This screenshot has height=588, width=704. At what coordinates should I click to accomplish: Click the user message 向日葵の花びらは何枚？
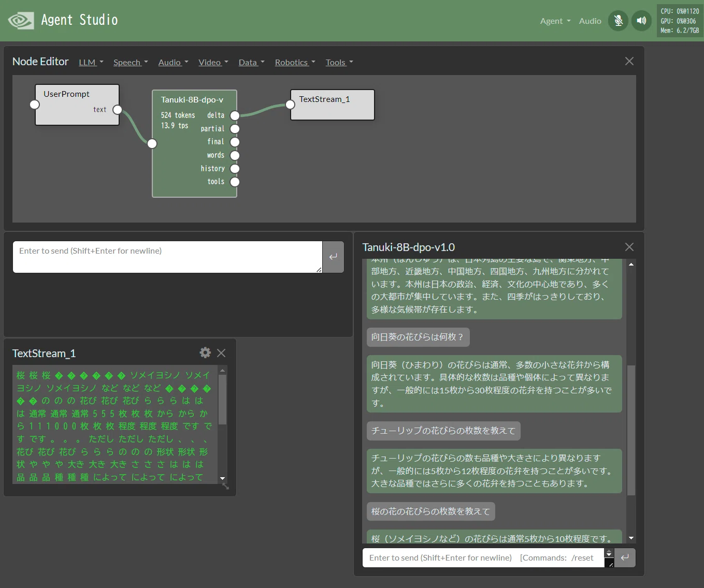click(x=418, y=337)
